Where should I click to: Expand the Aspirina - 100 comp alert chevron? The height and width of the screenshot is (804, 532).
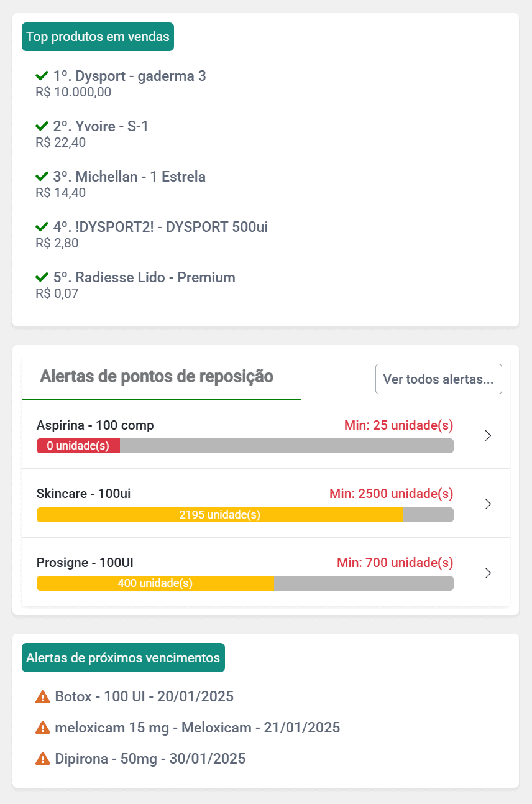[x=488, y=436]
